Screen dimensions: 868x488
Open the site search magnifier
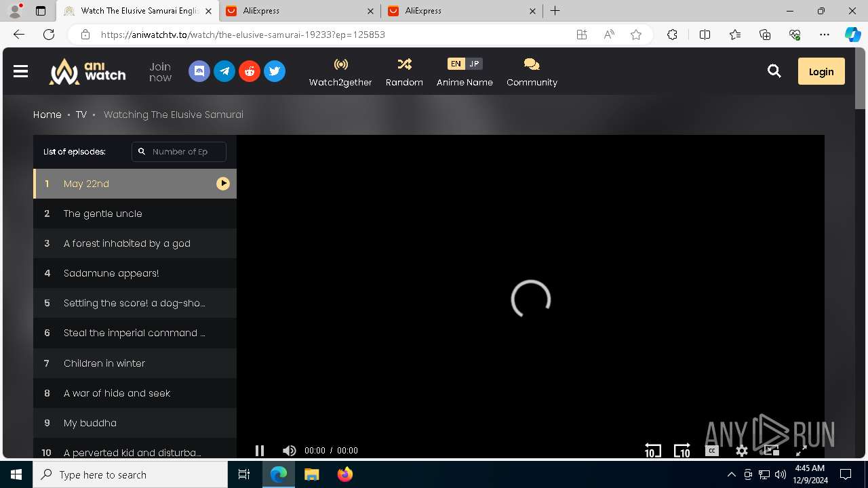click(x=774, y=71)
